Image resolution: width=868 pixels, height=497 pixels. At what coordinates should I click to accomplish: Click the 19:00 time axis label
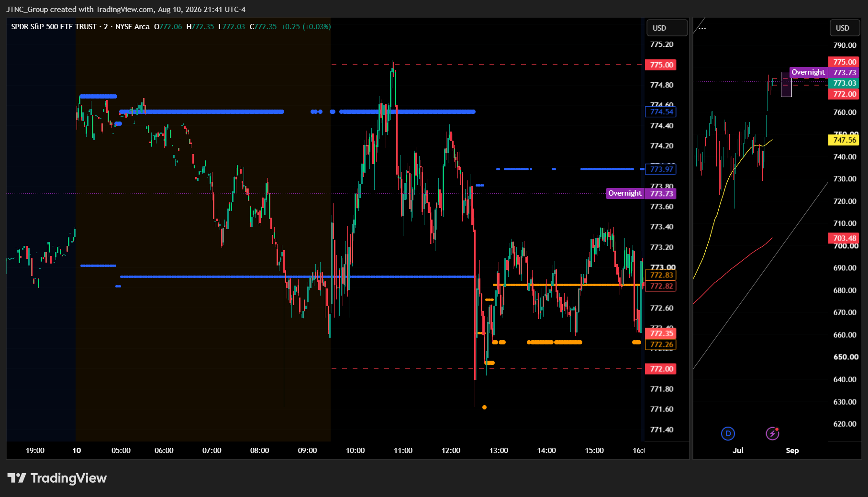tap(35, 451)
